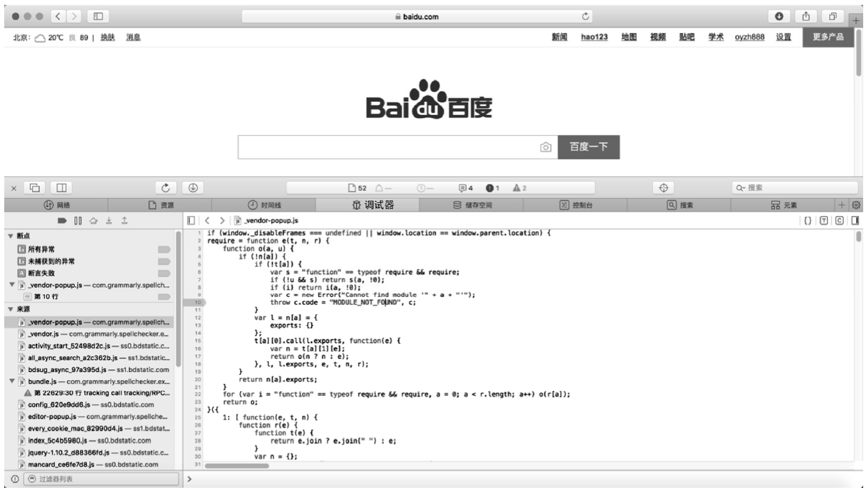Open the 元素 (Elements) tab
Viewport: 868px width, 492px height.
(784, 205)
